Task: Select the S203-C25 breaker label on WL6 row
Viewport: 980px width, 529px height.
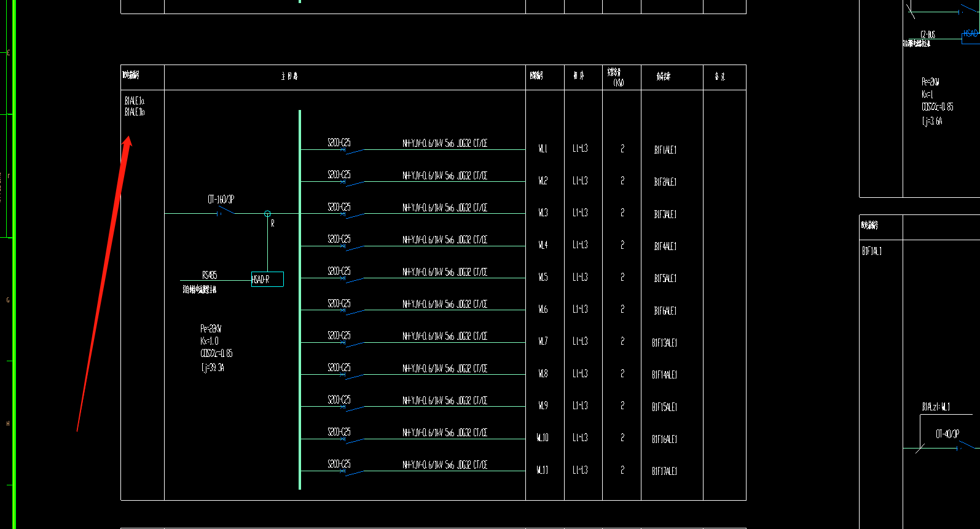Action: (339, 304)
